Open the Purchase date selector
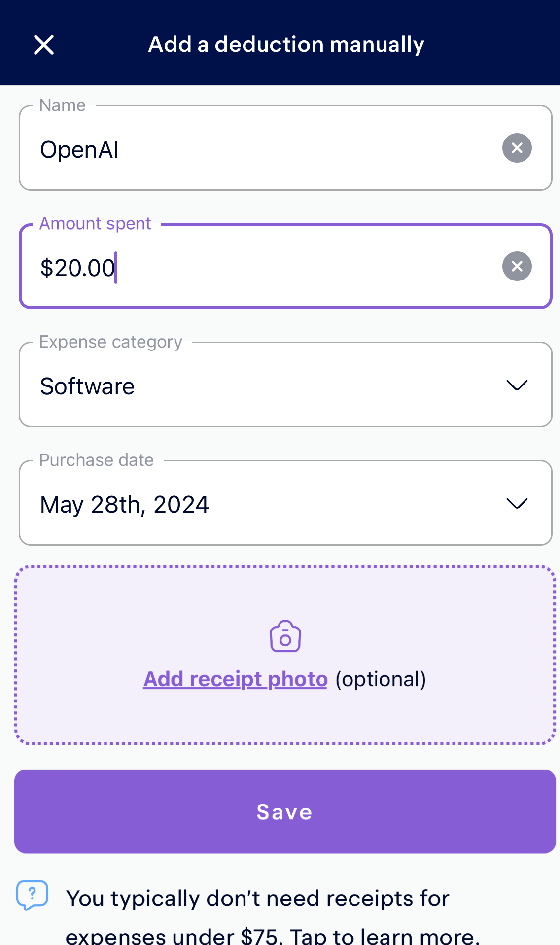The width and height of the screenshot is (560, 945). pyautogui.click(x=285, y=503)
